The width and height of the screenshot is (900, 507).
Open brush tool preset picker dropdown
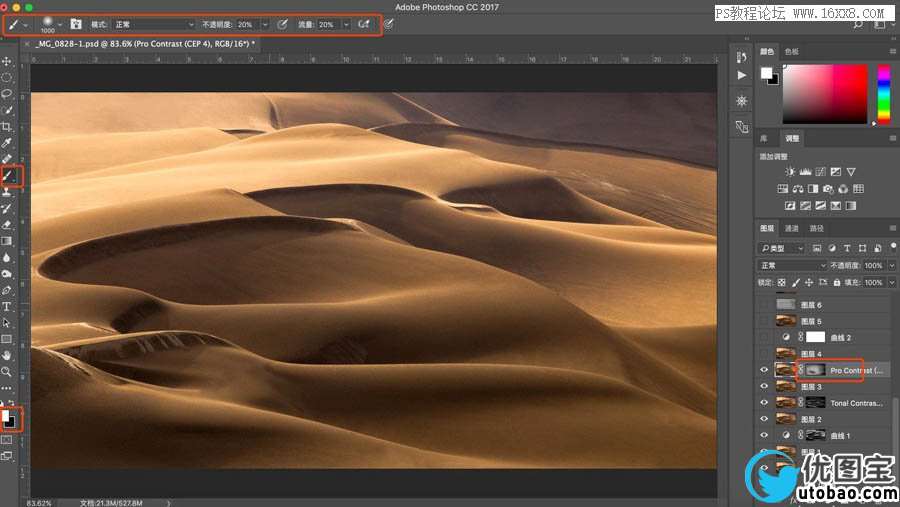coord(25,25)
